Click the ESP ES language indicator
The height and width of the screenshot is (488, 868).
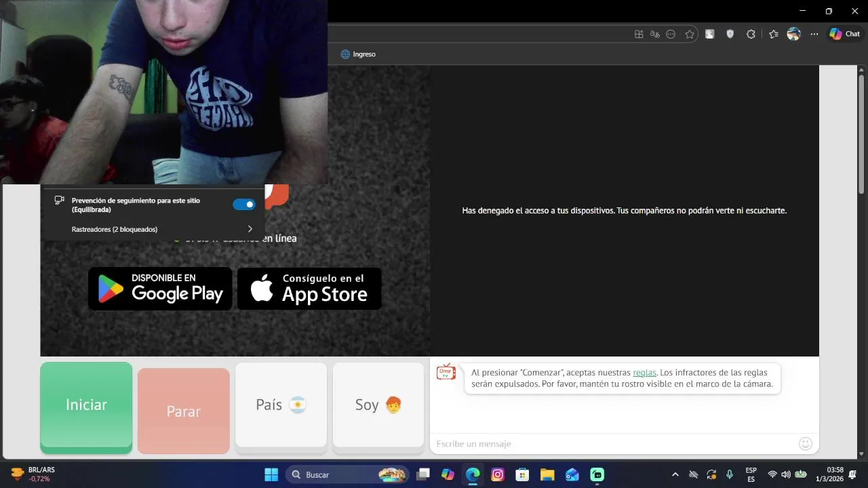(751, 474)
